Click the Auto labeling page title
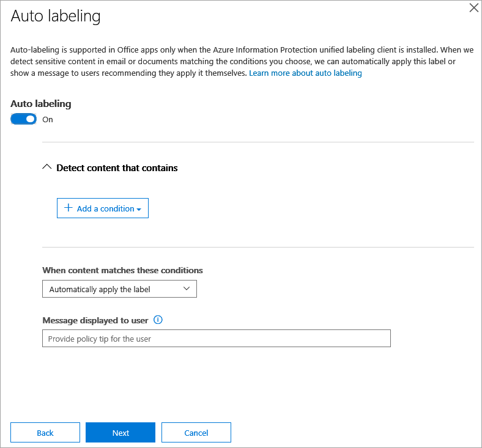 (56, 17)
